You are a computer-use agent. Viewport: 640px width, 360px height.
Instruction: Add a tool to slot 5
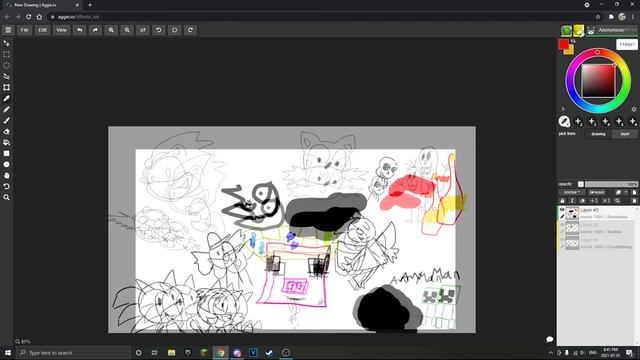(x=619, y=121)
